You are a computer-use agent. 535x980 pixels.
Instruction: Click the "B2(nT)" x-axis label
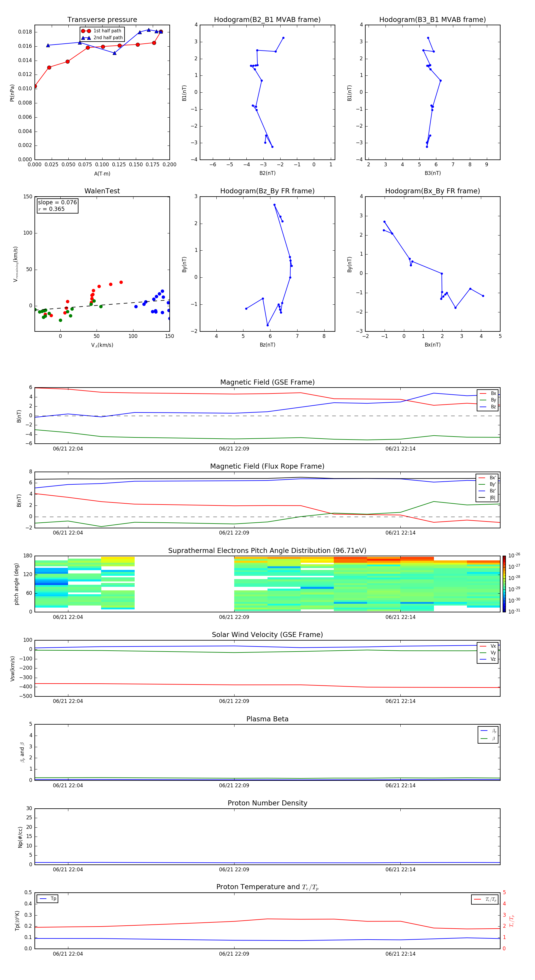[267, 173]
